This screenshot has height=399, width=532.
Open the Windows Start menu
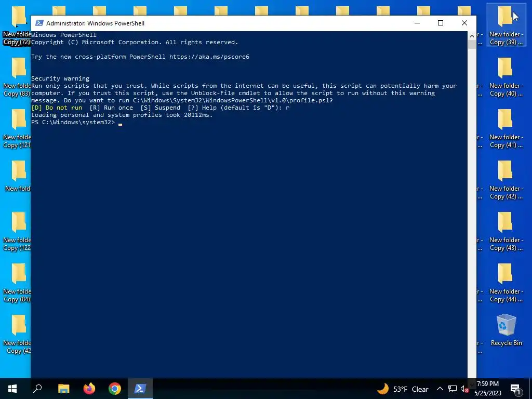[12, 389]
